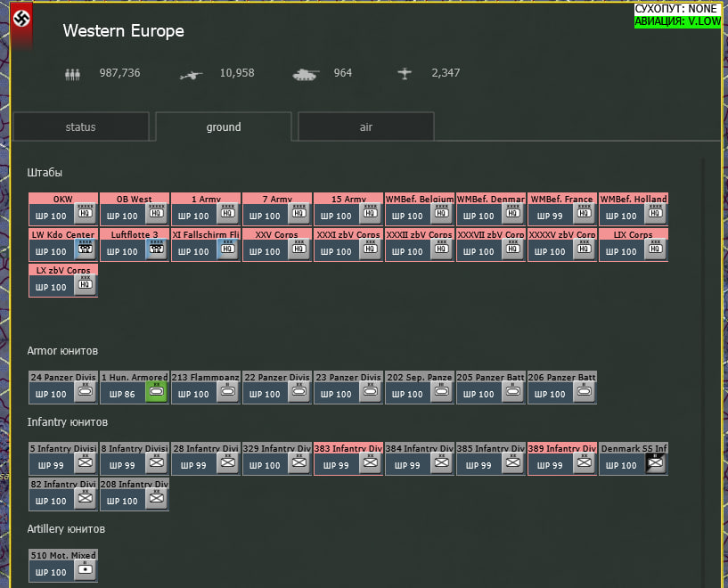Image resolution: width=728 pixels, height=588 pixels.
Task: Click WMBef. Belgium HQ icon
Action: coord(442,213)
